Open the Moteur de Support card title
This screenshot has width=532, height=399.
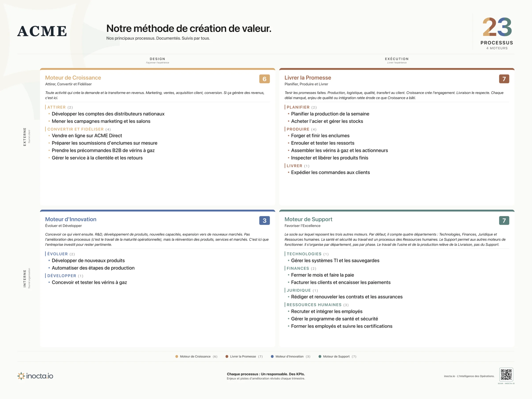308,219
